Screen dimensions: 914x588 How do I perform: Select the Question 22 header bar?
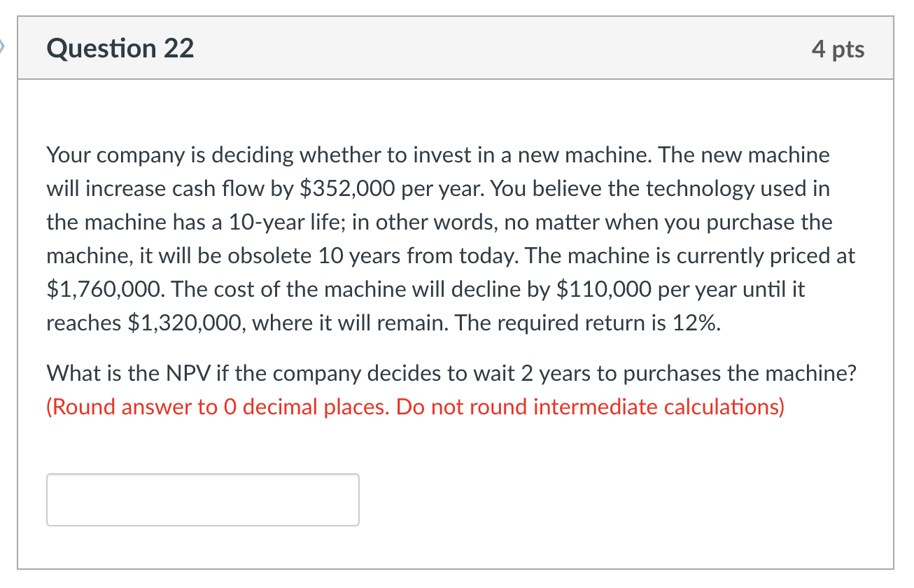(x=455, y=48)
